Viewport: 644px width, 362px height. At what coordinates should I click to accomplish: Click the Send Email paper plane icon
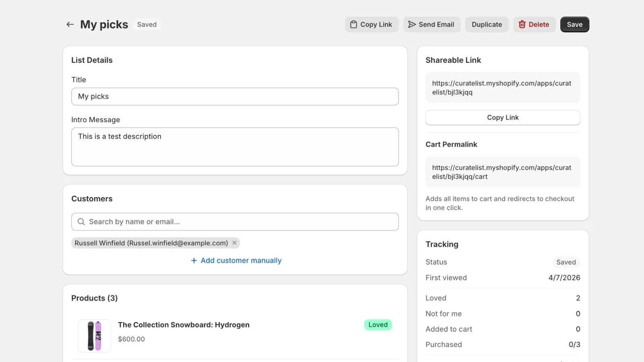(x=412, y=24)
